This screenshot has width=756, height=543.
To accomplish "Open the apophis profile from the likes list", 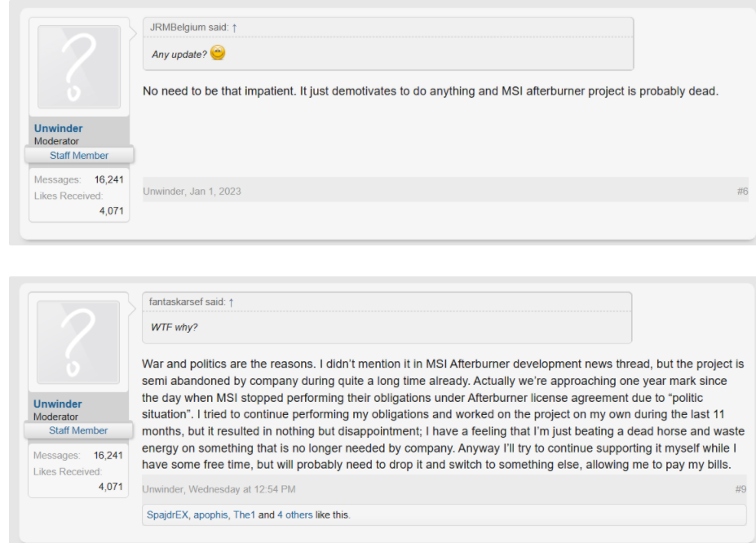I will (210, 514).
